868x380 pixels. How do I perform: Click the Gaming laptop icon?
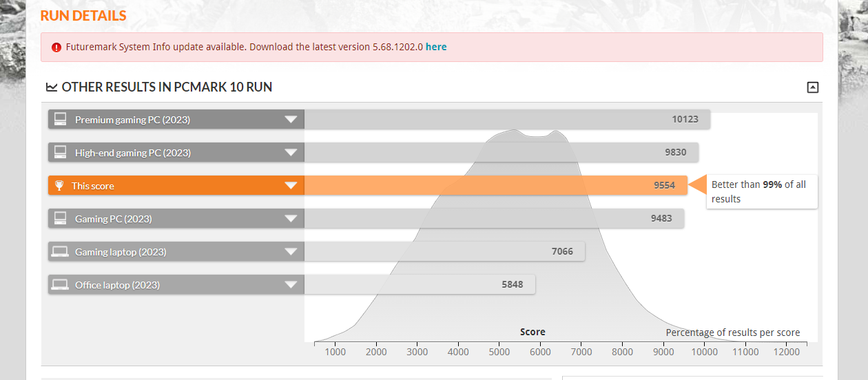60,251
